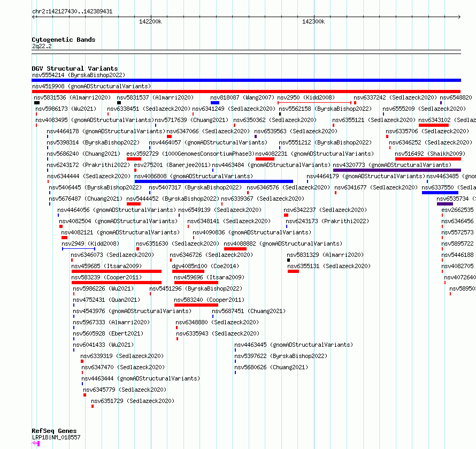476x449 pixels.
Task: Click the red nsv6347066 variant block
Action: pyautogui.click(x=170, y=136)
